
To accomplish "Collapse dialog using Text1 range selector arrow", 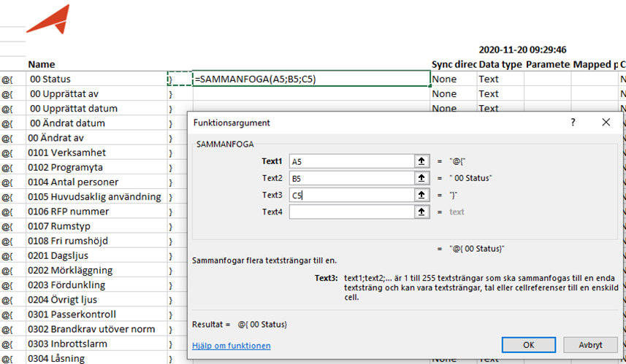I will point(421,161).
